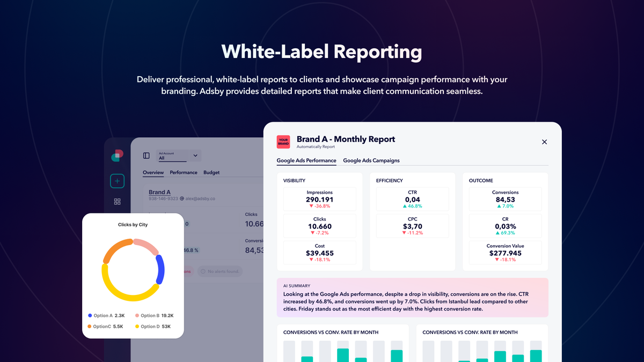Open the apps grid icon in the sidebar
This screenshot has height=362, width=644.
[x=117, y=201]
